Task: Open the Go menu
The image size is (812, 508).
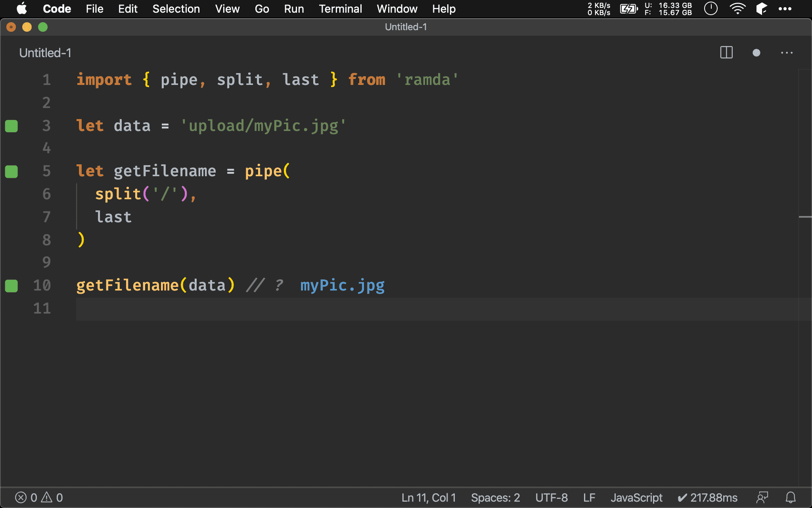Action: (262, 9)
